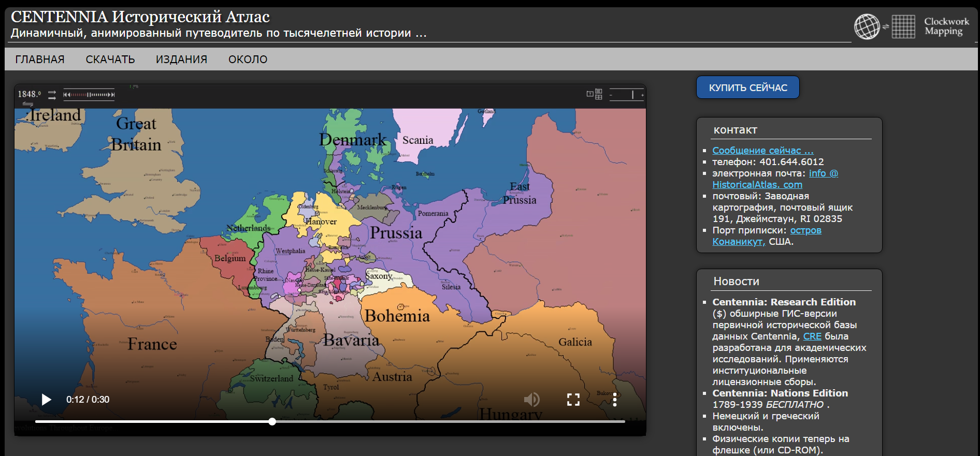Click the zoom slider in map toolbar
The width and height of the screenshot is (980, 456).
coord(627,95)
